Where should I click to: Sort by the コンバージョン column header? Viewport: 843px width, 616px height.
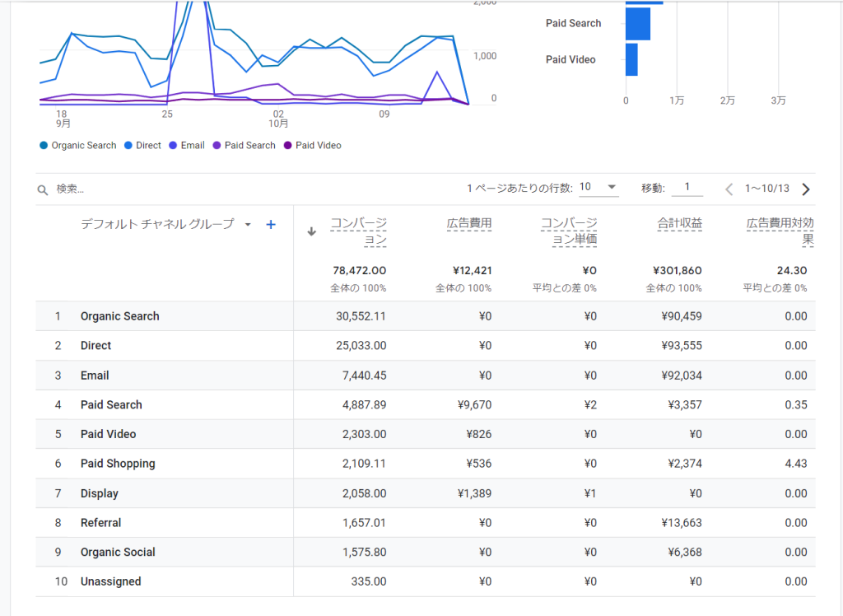pos(359,231)
